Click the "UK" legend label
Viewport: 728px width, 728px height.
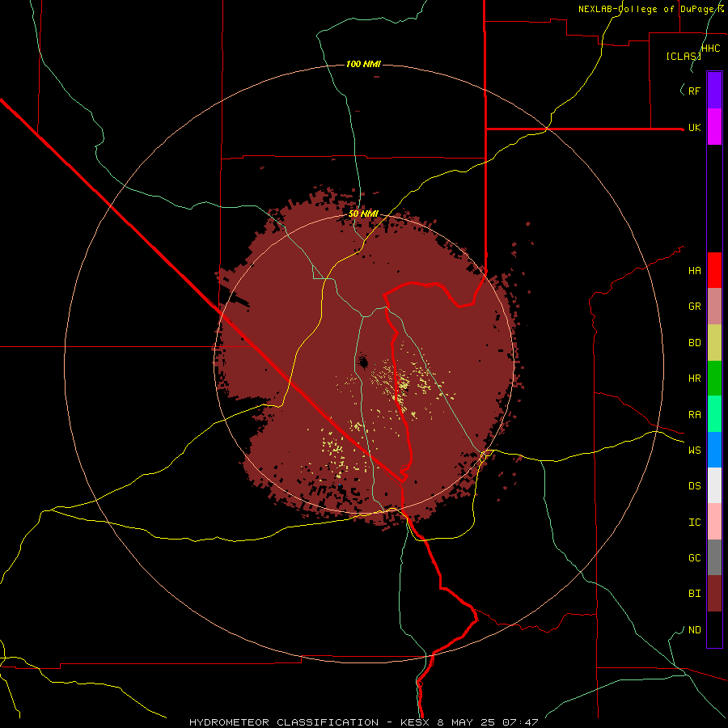694,128
